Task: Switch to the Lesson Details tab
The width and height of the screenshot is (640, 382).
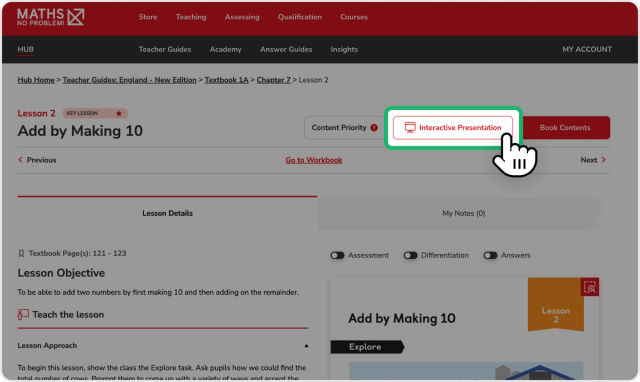Action: pos(167,213)
